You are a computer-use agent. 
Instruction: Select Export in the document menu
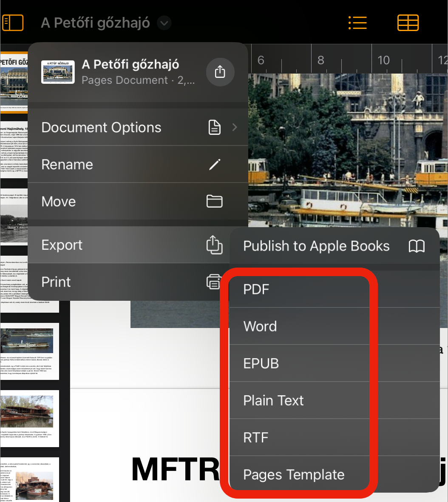pyautogui.click(x=129, y=245)
